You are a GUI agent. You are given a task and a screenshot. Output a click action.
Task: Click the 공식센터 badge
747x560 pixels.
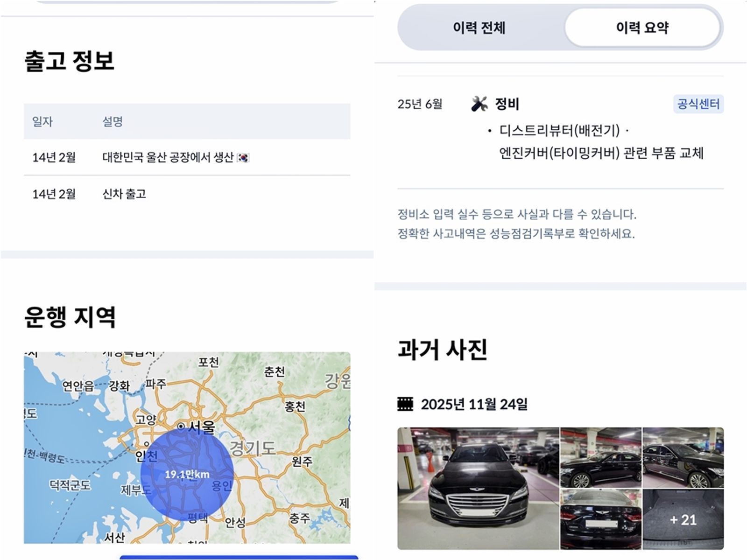(x=698, y=104)
